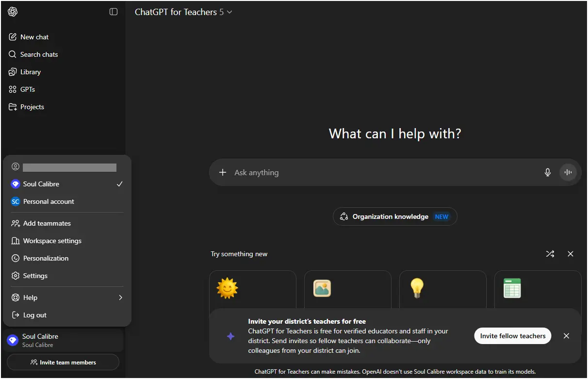Log out of the account
The image size is (588, 379).
coord(67,315)
